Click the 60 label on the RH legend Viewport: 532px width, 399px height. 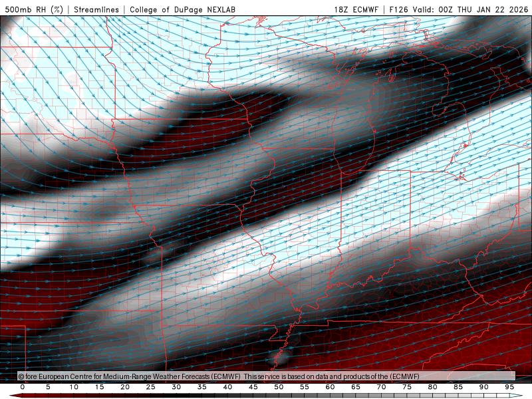click(x=330, y=387)
